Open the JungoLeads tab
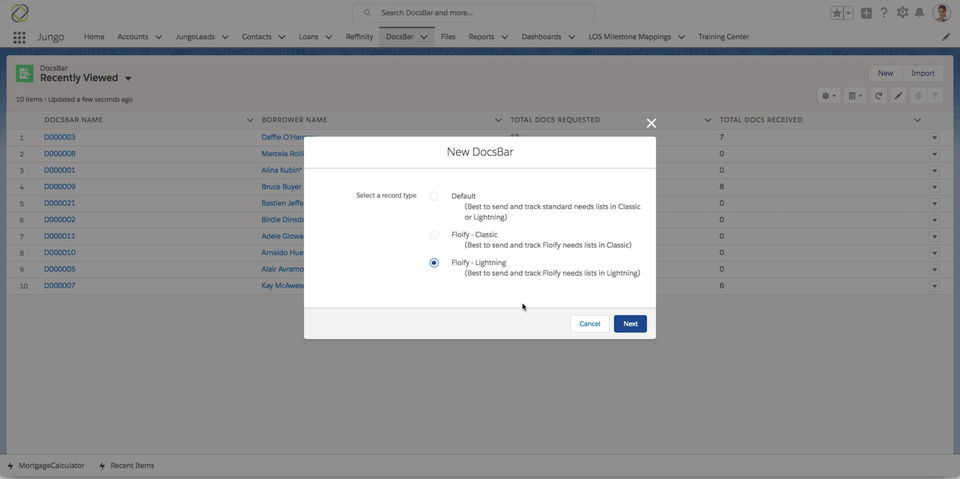Screen dimensions: 960x479 (x=195, y=37)
